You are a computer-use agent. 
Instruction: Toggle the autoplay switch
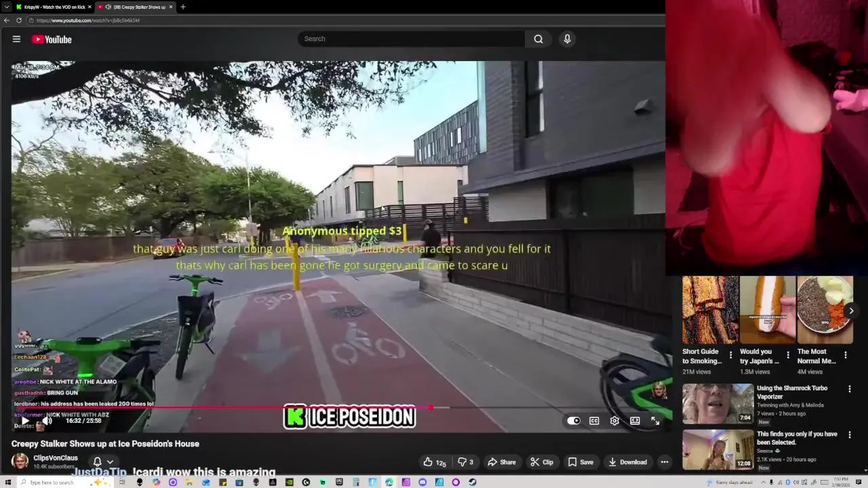574,421
